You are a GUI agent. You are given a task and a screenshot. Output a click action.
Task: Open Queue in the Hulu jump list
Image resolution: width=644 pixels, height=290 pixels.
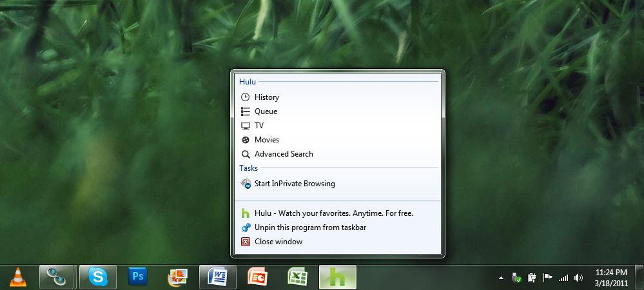[x=338, y=111]
